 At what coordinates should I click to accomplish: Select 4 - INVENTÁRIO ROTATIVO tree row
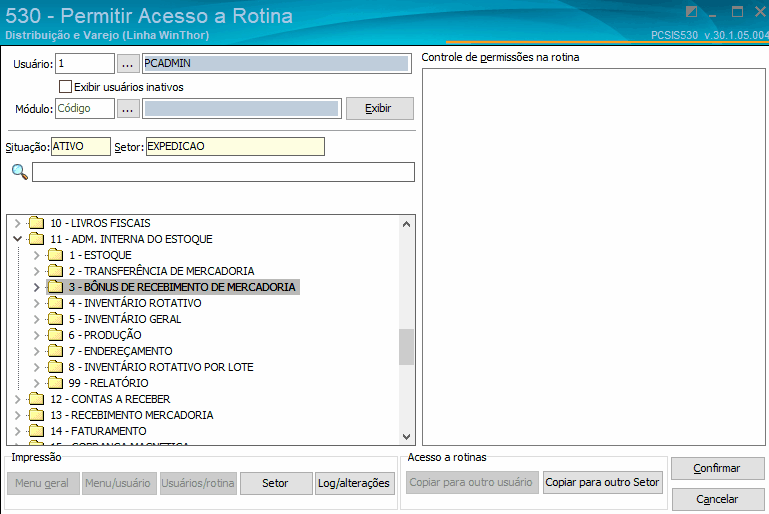point(135,303)
